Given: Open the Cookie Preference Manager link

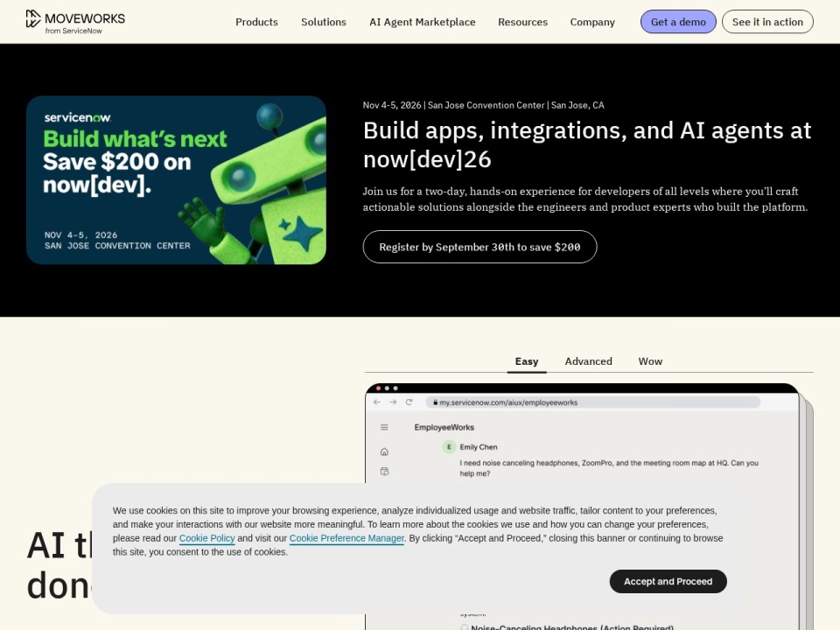Looking at the screenshot, I should [x=346, y=538].
